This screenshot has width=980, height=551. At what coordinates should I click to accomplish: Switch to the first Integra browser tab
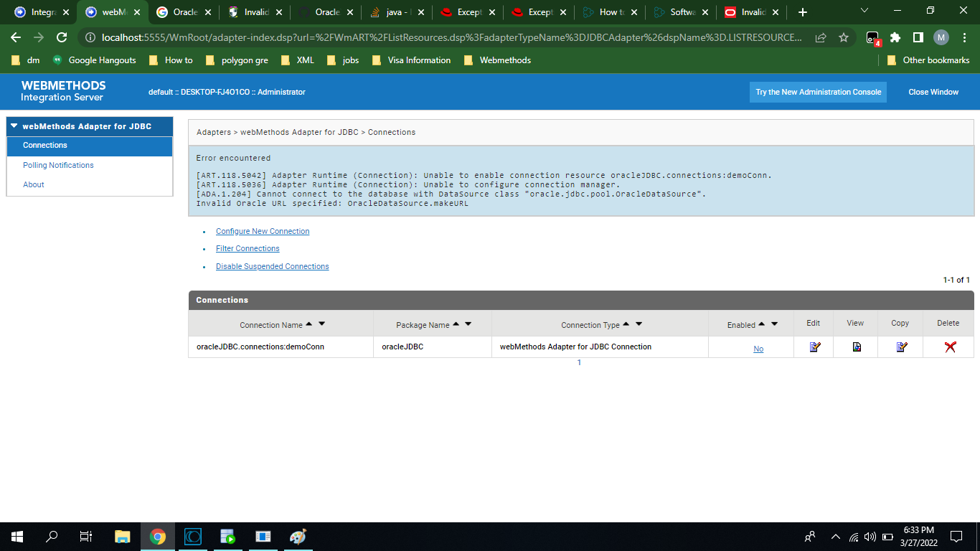coord(42,12)
